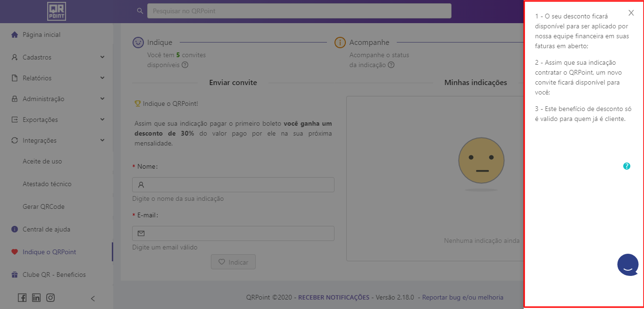This screenshot has height=309, width=644.
Task: Open the Instagram social icon
Action: click(x=50, y=298)
